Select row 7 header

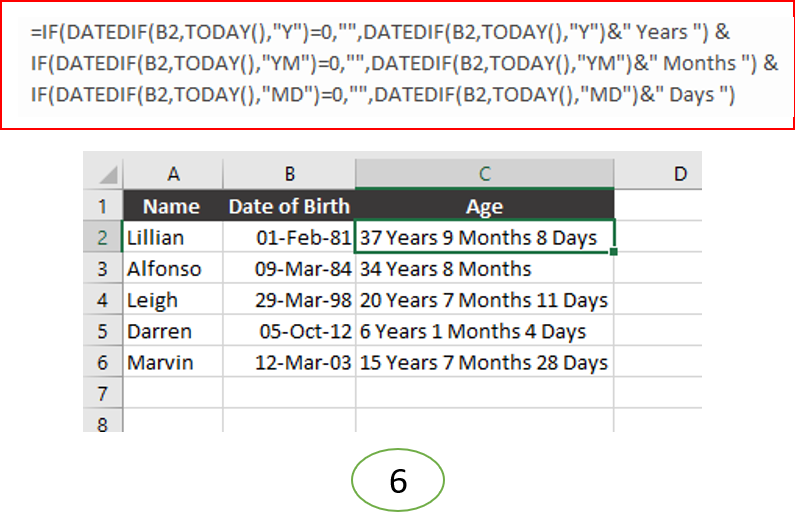(x=103, y=393)
